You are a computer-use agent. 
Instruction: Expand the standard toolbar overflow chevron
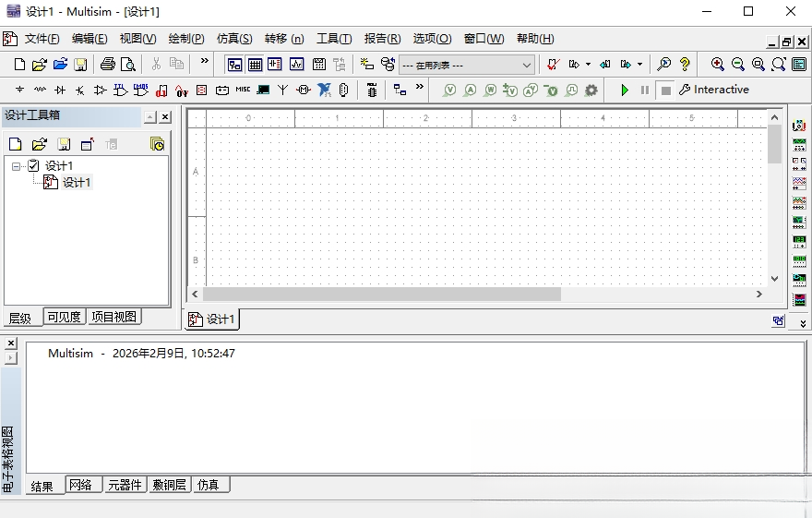(205, 61)
